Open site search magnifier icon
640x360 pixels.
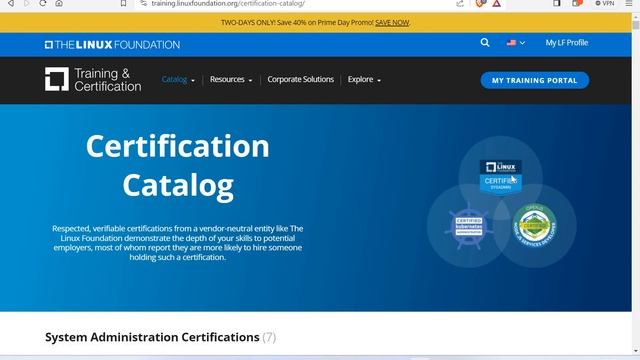click(485, 42)
